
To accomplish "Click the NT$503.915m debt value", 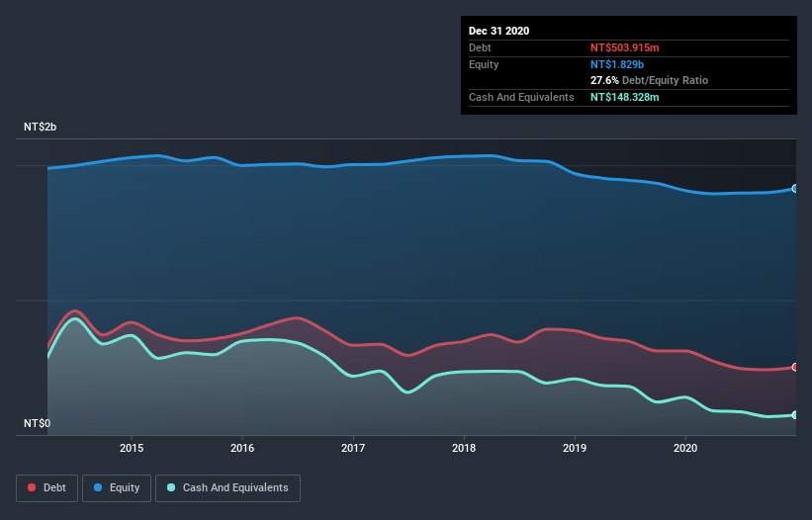I will coord(624,47).
